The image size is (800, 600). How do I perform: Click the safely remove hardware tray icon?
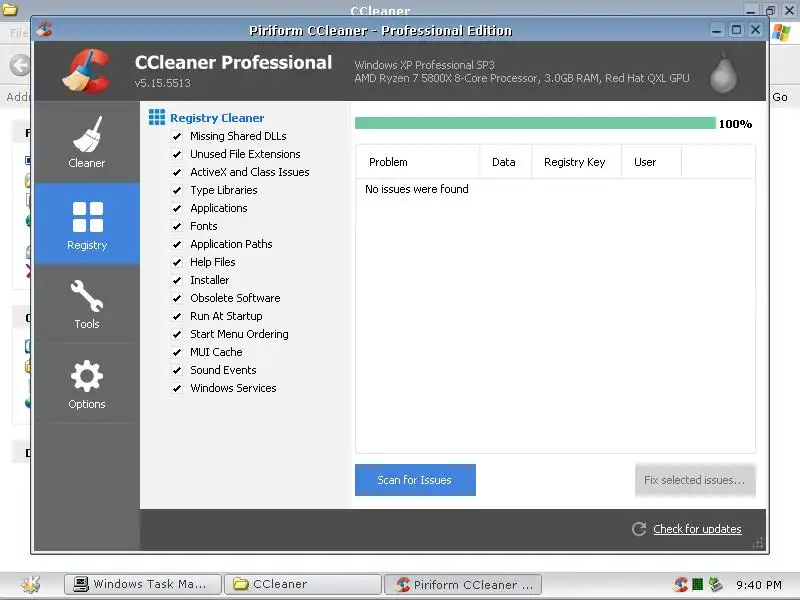(x=716, y=584)
